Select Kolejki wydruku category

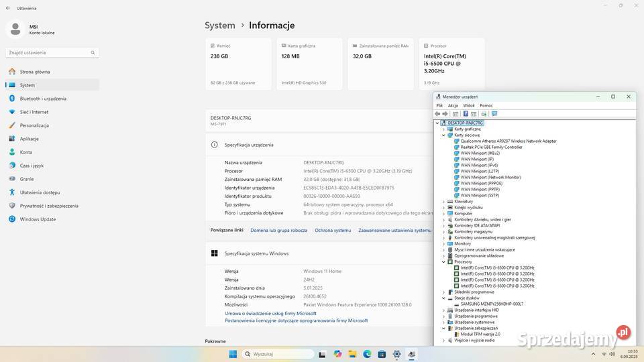468,208
